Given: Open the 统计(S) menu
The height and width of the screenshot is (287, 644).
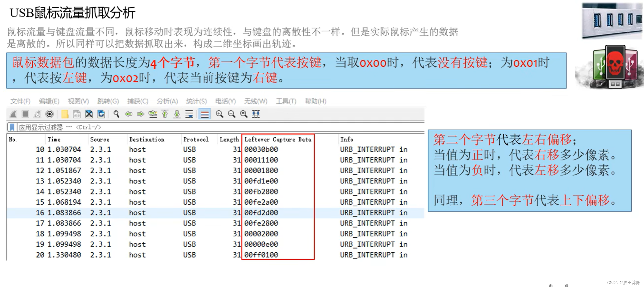Looking at the screenshot, I should 196,101.
